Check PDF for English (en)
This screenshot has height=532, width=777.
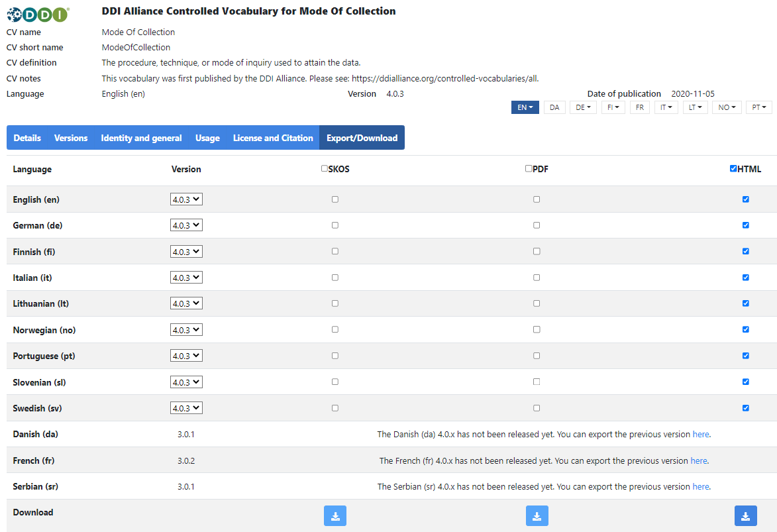coord(537,199)
